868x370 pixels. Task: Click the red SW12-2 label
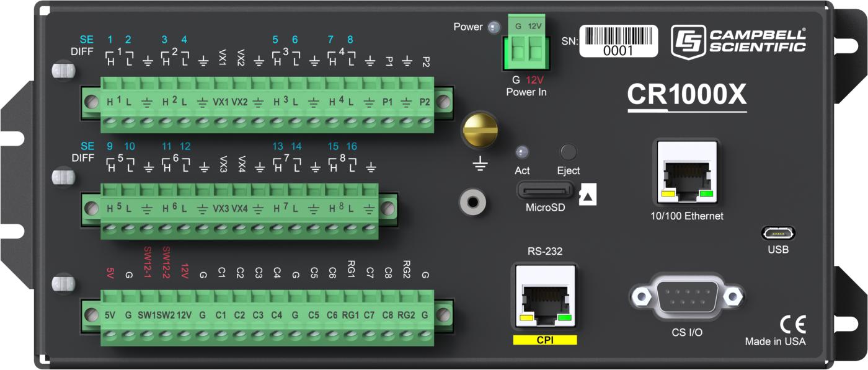[x=166, y=263]
